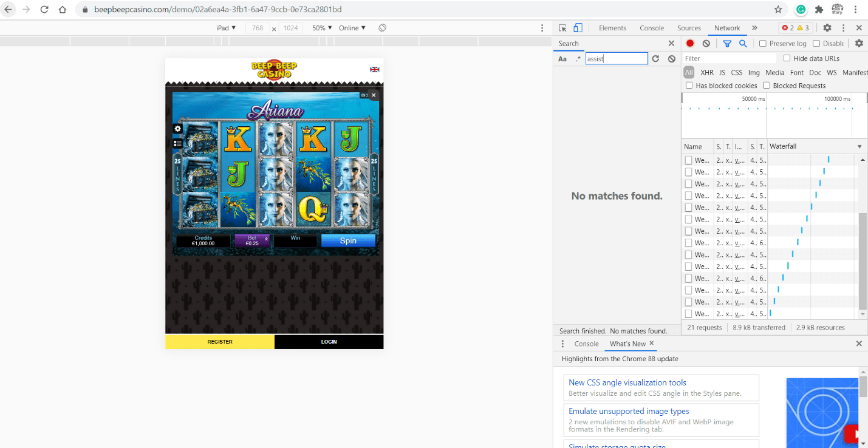
Task: Go to the browser home page
Action: [63, 10]
